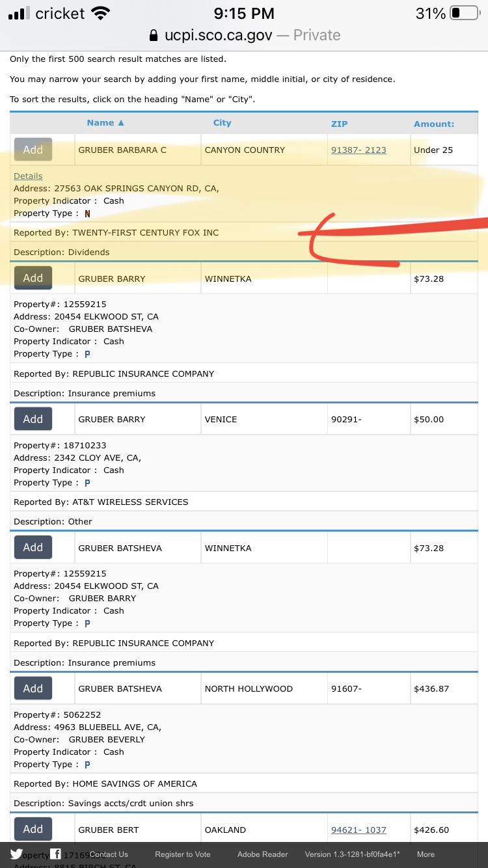Open Contact Us footer link

[109, 854]
